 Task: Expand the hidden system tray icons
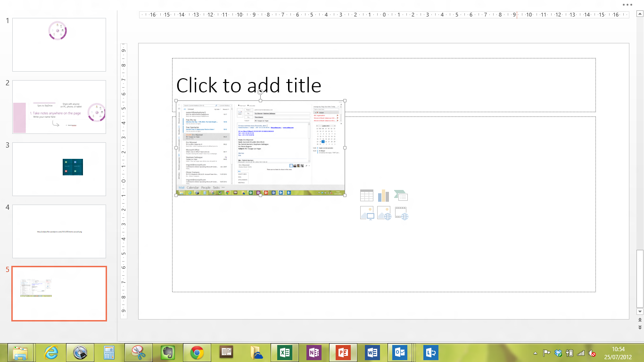click(x=535, y=353)
